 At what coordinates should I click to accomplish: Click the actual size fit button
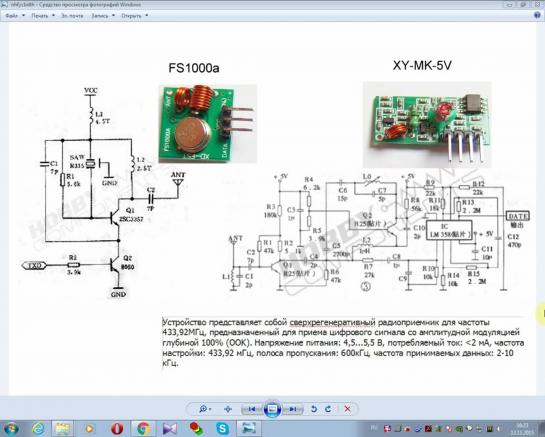click(x=228, y=409)
